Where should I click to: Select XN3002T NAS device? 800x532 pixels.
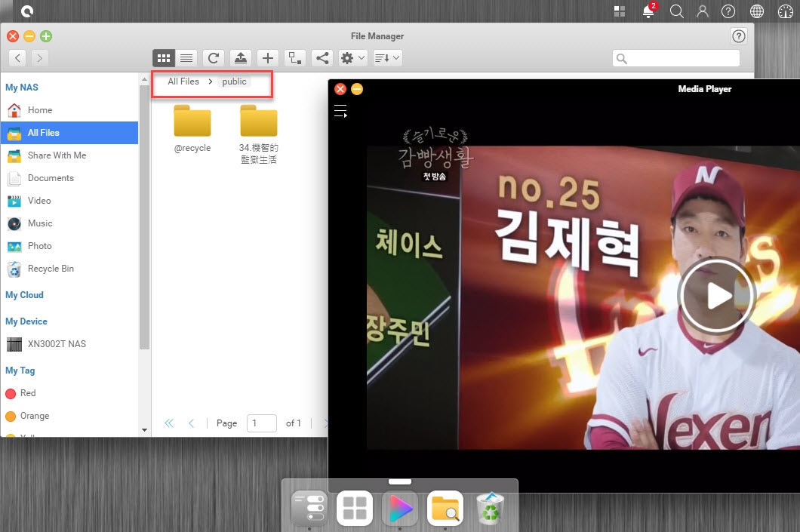click(69, 344)
